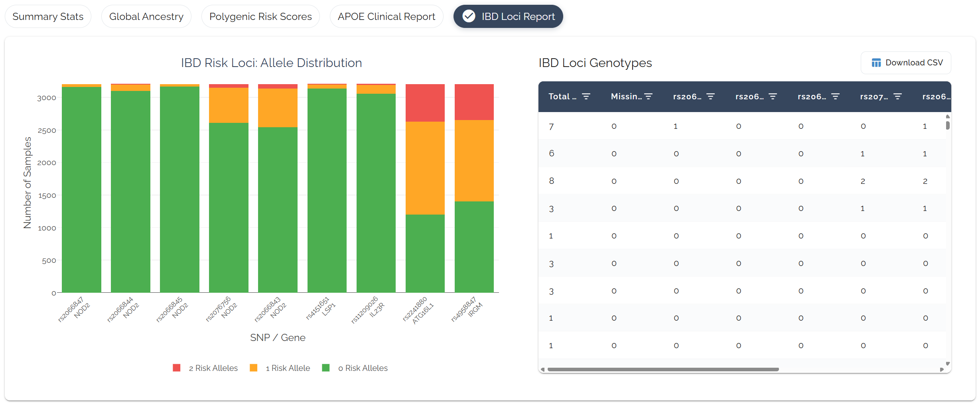Screen dimensions: 980x406
Task: Sort by rs207 column header text
Action: [x=874, y=97]
